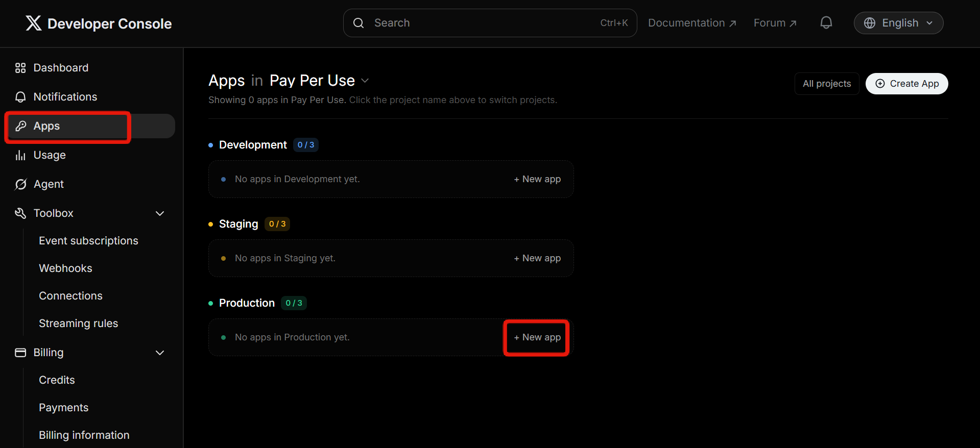Click the Agent icon in sidebar
This screenshot has width=980, height=448.
20,184
